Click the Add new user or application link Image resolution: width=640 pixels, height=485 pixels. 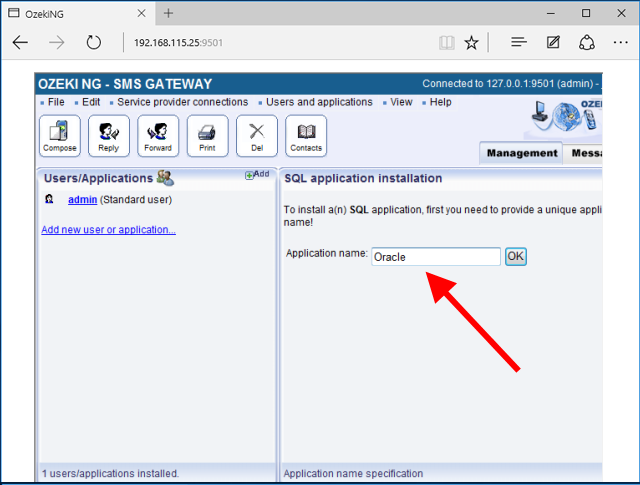click(x=108, y=230)
